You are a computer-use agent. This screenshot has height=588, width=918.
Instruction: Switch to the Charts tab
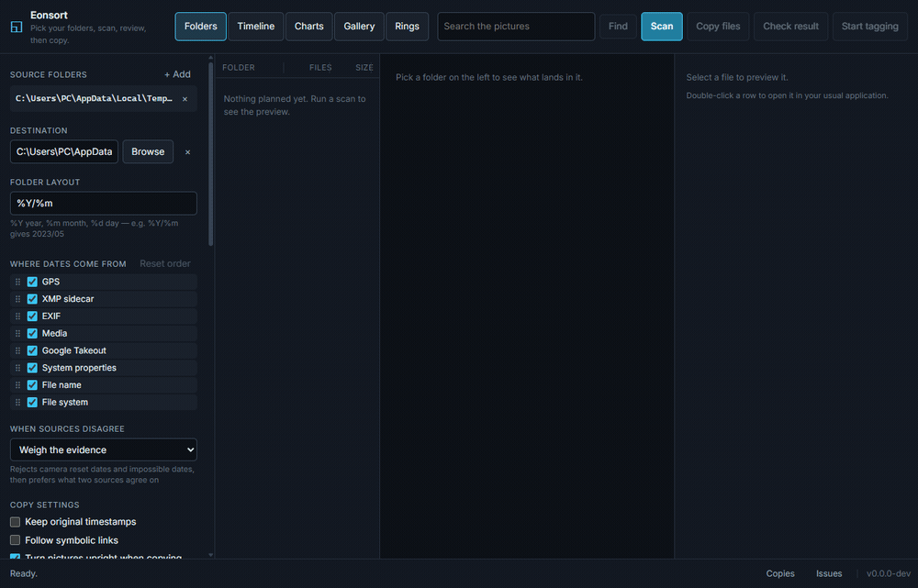click(309, 27)
